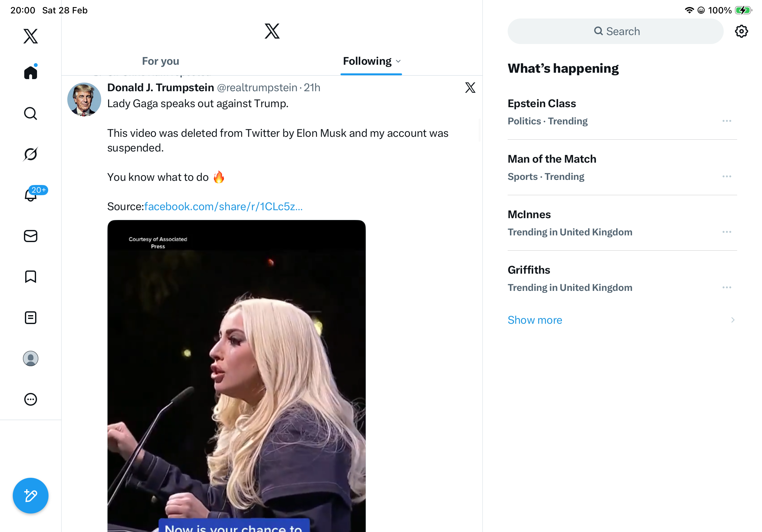Open trends settings gear icon

tap(741, 31)
